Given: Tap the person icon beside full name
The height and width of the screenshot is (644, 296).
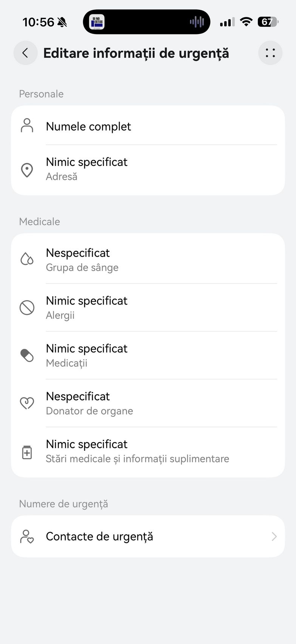Looking at the screenshot, I should [x=27, y=125].
